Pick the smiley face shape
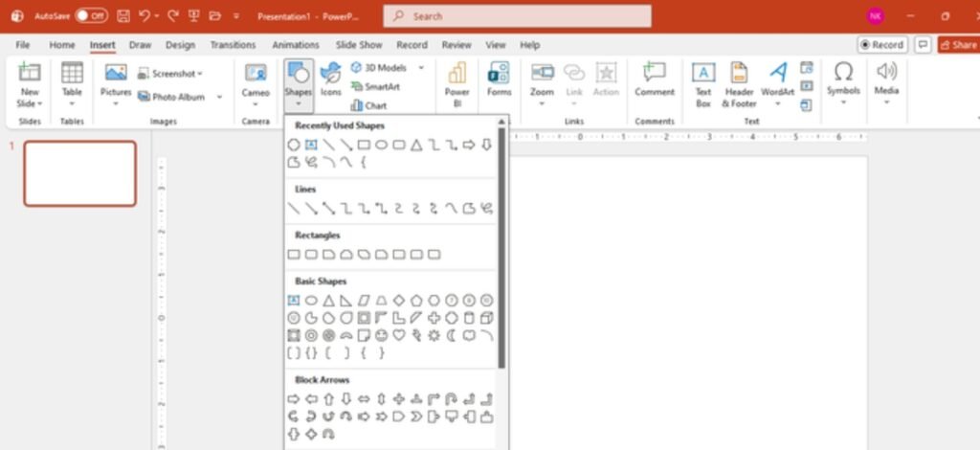 381,336
